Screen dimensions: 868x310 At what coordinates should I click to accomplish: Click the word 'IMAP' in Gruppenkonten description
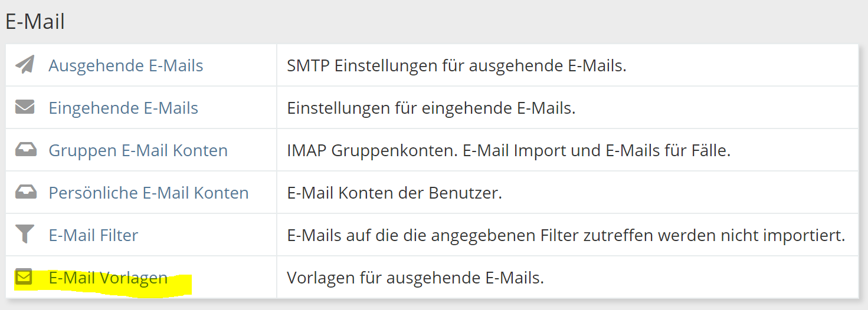[x=307, y=150]
